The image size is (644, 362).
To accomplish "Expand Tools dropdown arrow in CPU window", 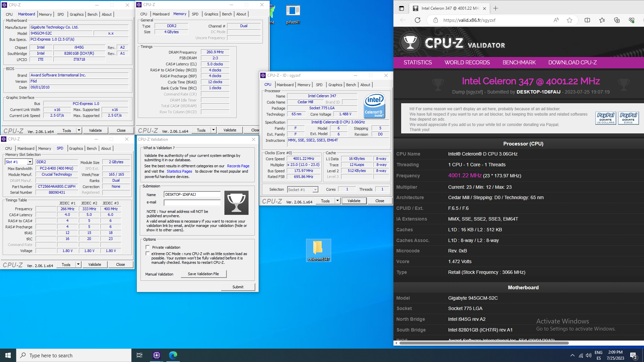I will pyautogui.click(x=337, y=201).
